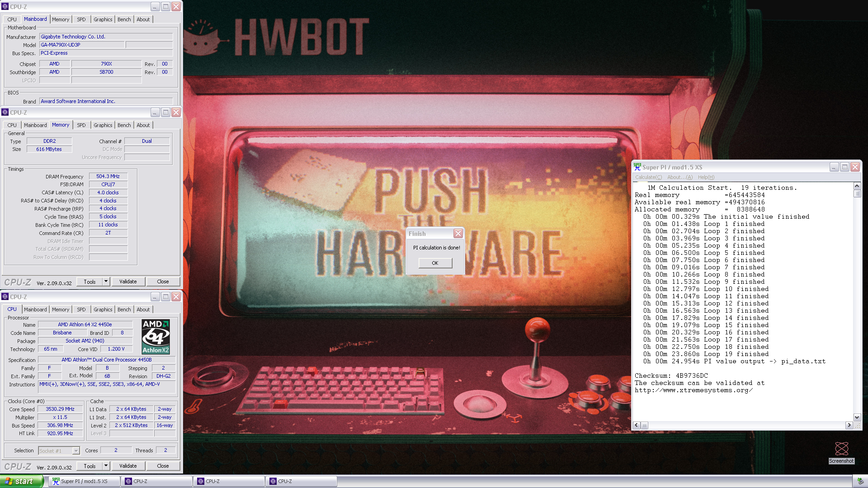Click the Super PI window title icon
Screen dimensions: 868x488
pyautogui.click(x=637, y=167)
